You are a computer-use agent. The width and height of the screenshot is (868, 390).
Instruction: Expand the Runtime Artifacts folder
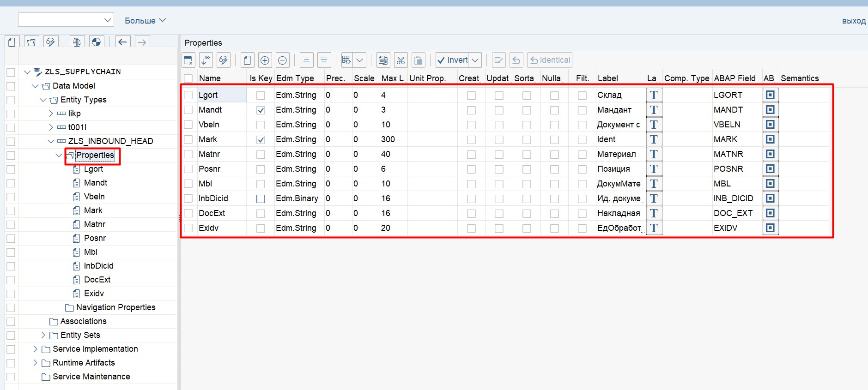pos(35,363)
